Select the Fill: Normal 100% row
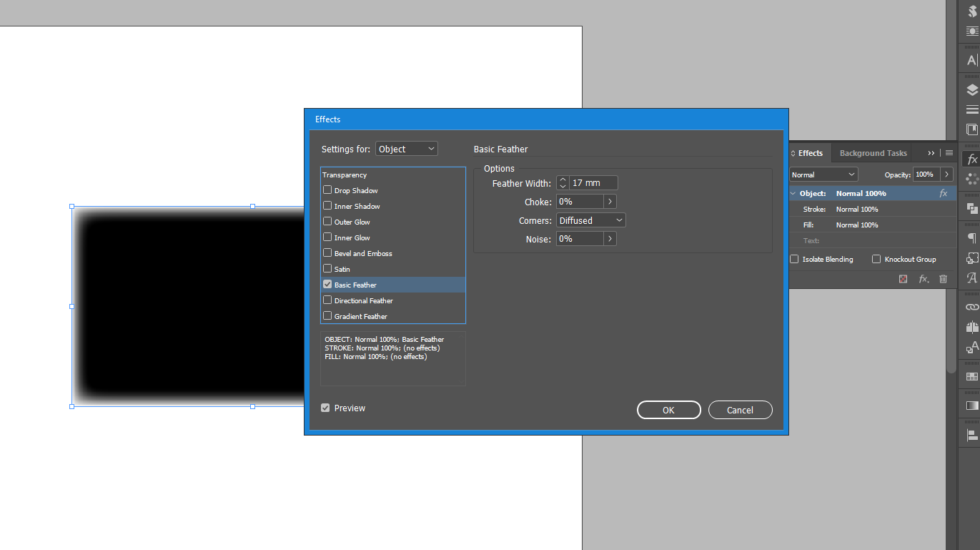 [872, 225]
